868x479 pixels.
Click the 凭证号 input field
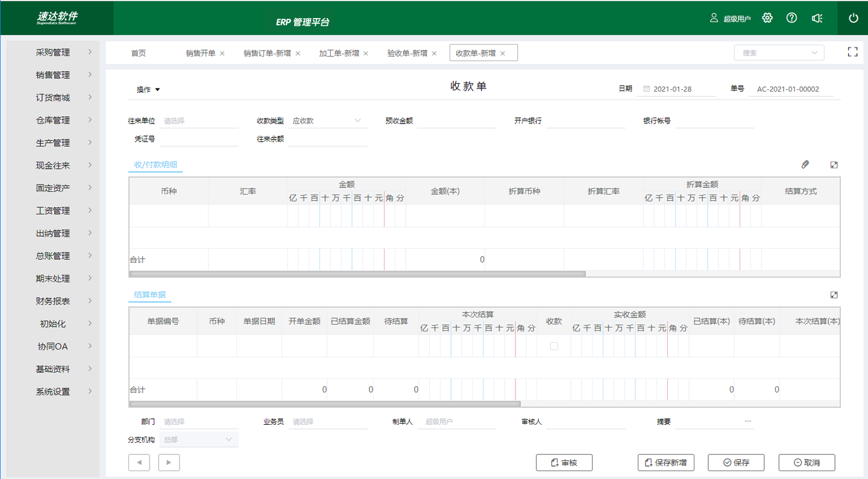(199, 139)
